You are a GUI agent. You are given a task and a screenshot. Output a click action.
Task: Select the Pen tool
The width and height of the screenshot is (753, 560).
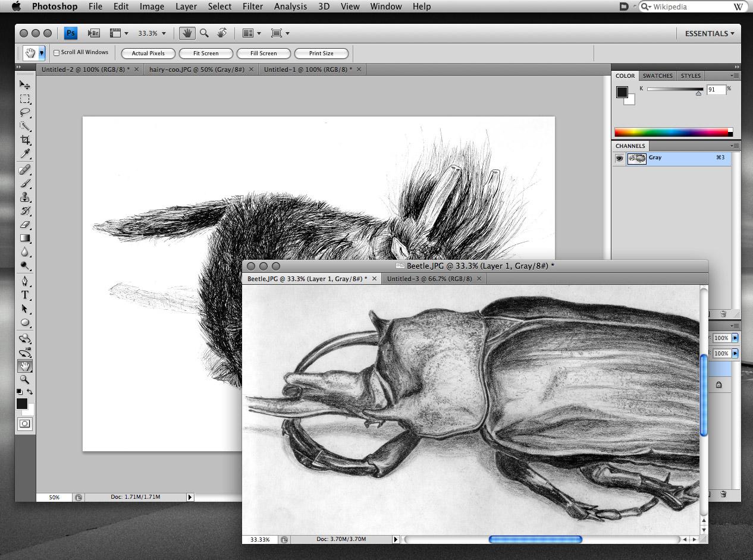click(25, 281)
